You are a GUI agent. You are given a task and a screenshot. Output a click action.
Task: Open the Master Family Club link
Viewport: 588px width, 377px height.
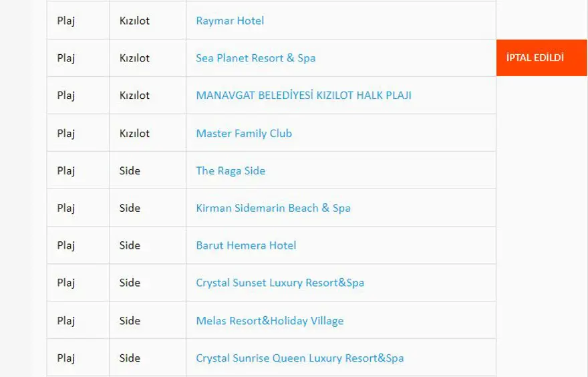click(x=244, y=133)
